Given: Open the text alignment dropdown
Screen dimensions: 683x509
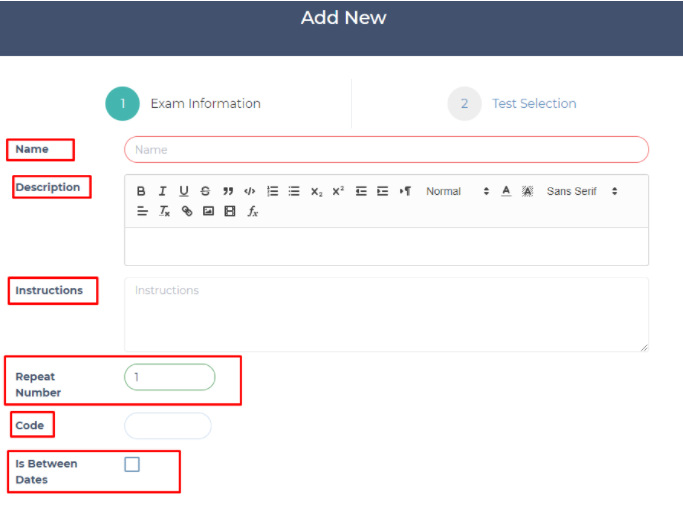Looking at the screenshot, I should (141, 212).
